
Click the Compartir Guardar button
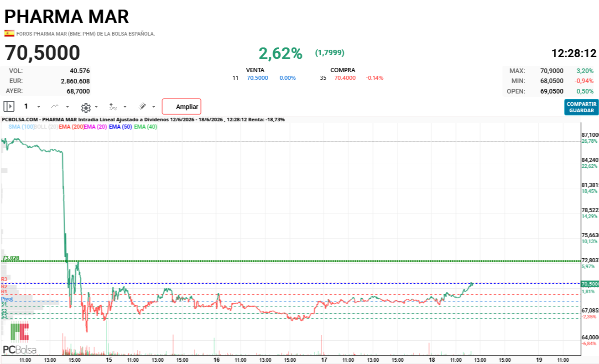581,107
